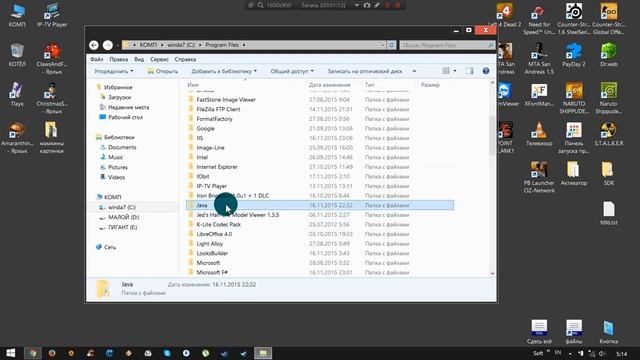Select the LibreOffice 4.0 folder
This screenshot has width=640, height=360.
point(320,234)
